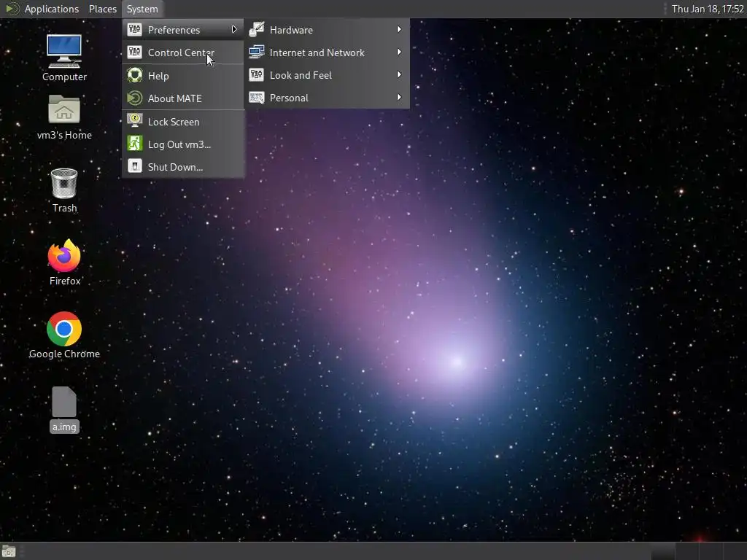Expand the Preferences submenu arrow
The width and height of the screenshot is (747, 560).
pyautogui.click(x=234, y=29)
